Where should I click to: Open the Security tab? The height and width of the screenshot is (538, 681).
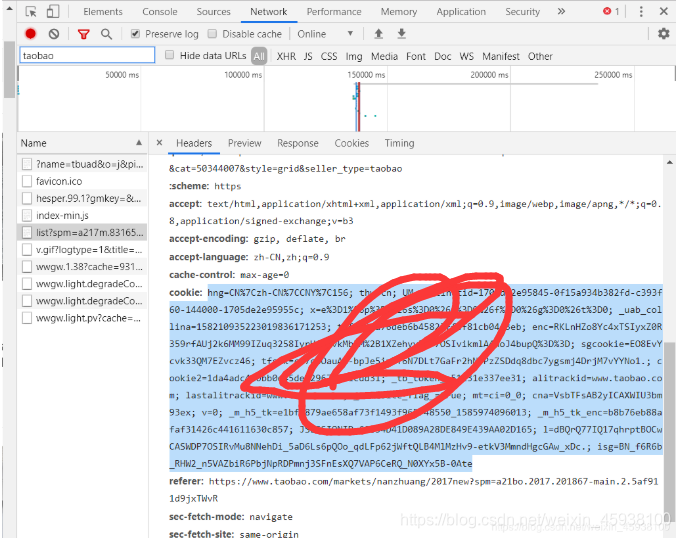click(522, 12)
